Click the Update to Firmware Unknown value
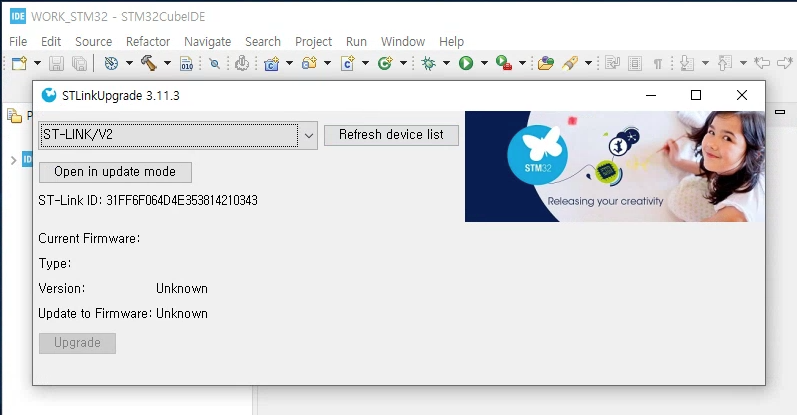This screenshot has height=415, width=797. click(x=182, y=314)
